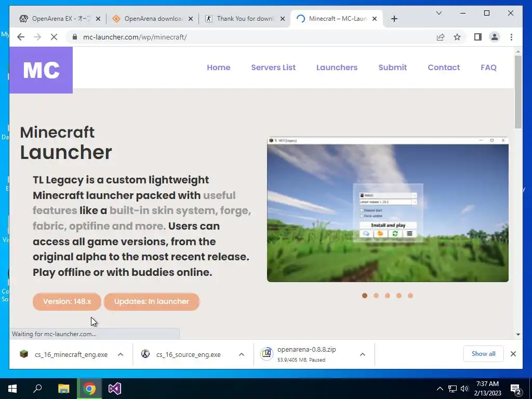Open the browser side panel
This screenshot has height=399, width=532.
(478, 37)
